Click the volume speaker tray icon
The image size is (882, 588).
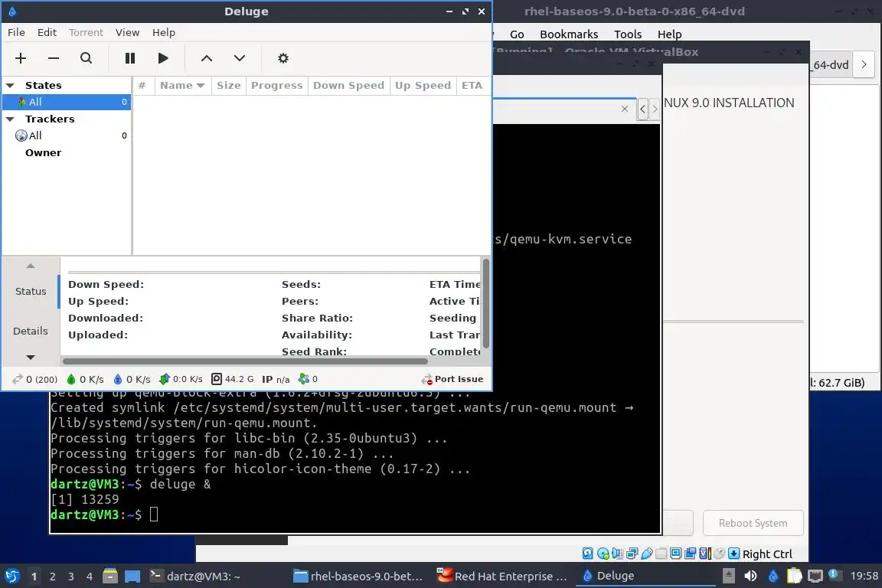[x=750, y=577]
